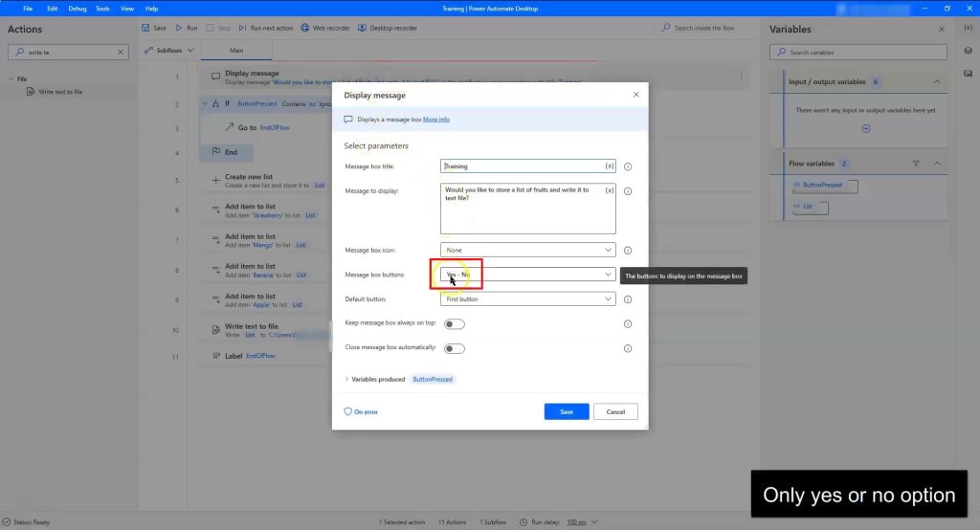Click info icon for Close message box automatically
980x530 pixels.
pos(628,349)
